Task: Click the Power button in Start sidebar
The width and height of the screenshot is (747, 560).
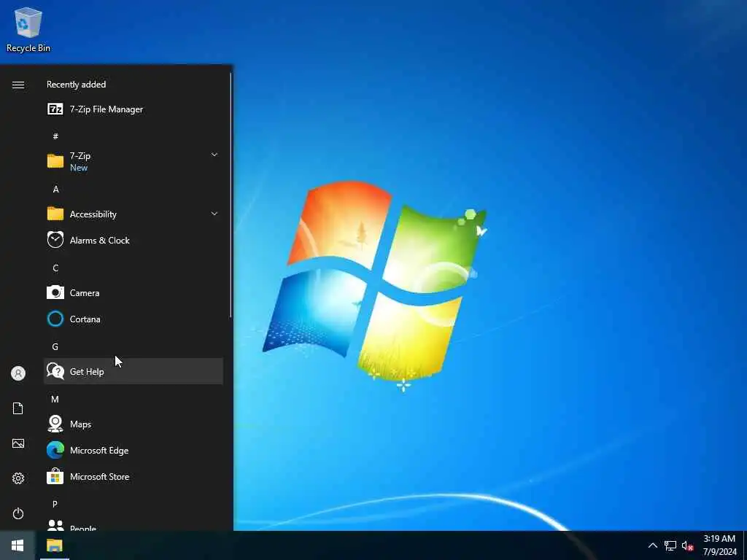Action: pos(18,513)
